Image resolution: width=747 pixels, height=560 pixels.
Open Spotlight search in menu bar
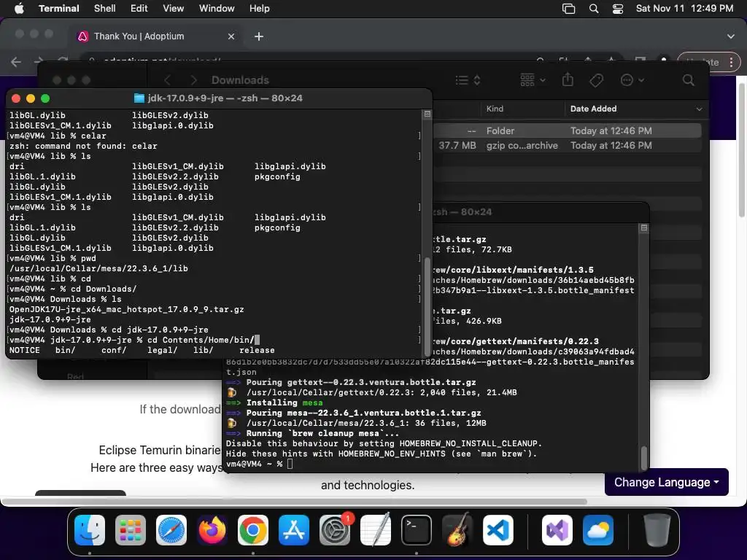(x=594, y=9)
